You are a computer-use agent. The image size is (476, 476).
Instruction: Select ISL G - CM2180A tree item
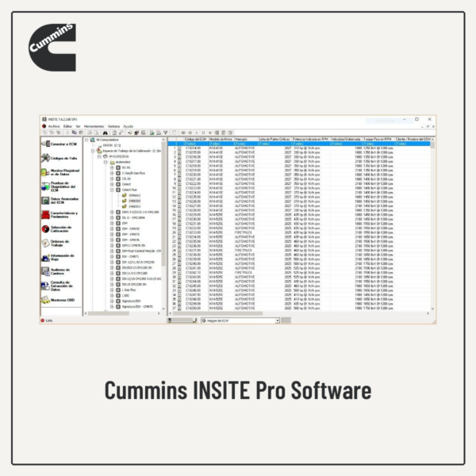click(x=133, y=217)
